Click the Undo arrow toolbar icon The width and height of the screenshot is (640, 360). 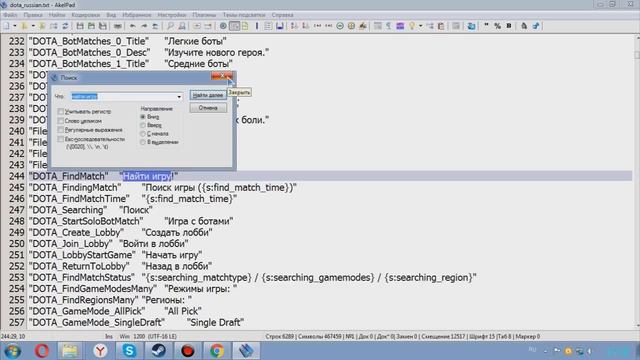tap(133, 26)
